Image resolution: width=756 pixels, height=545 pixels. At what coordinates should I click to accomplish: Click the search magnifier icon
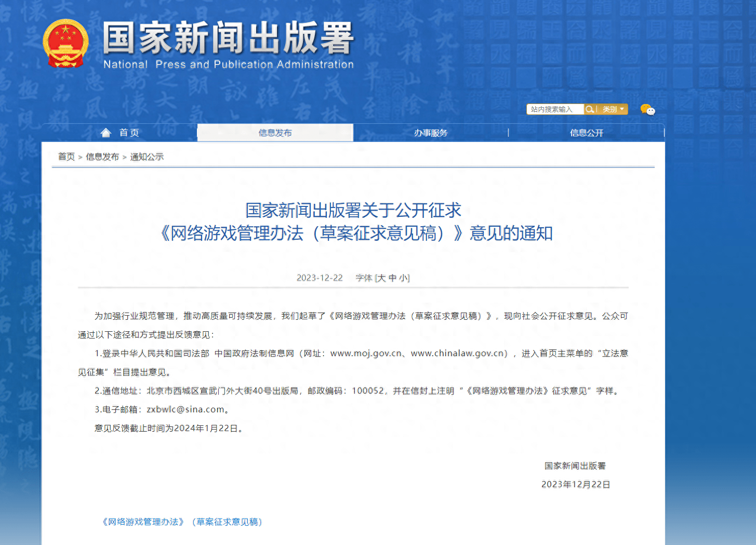coord(589,109)
